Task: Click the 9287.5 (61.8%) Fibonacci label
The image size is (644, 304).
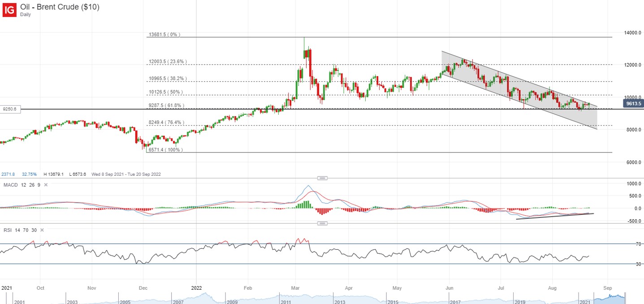Action: pos(166,105)
